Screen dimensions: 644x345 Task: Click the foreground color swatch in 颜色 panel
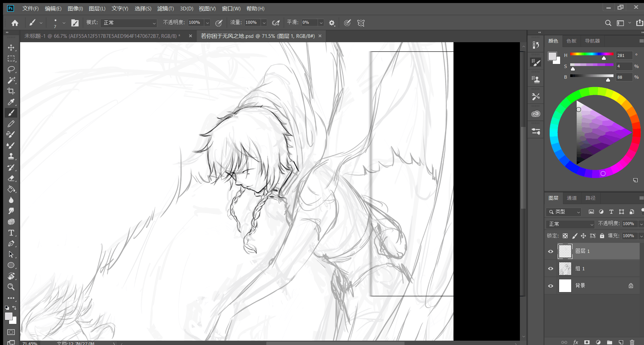click(552, 56)
